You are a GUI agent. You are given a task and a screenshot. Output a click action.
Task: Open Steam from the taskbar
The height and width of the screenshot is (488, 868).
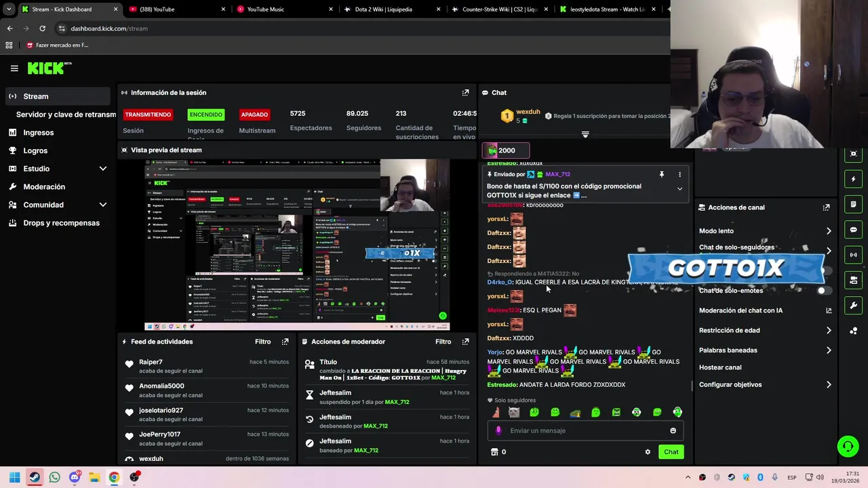35,477
